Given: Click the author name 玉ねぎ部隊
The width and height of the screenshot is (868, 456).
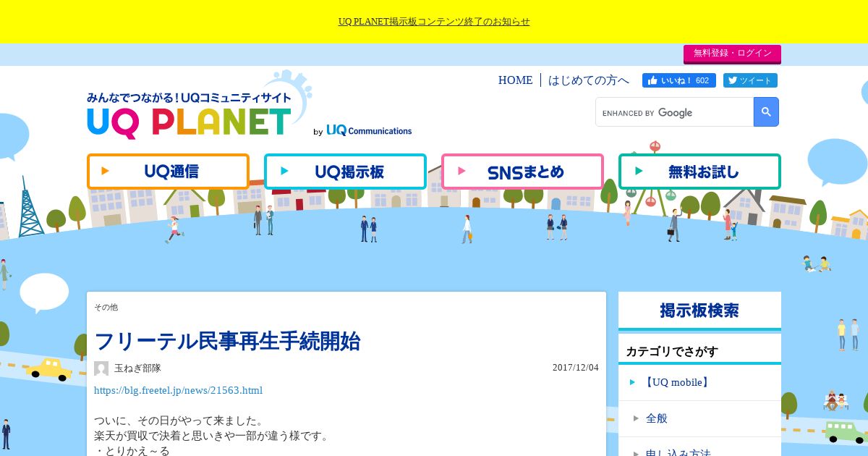Looking at the screenshot, I should tap(137, 368).
